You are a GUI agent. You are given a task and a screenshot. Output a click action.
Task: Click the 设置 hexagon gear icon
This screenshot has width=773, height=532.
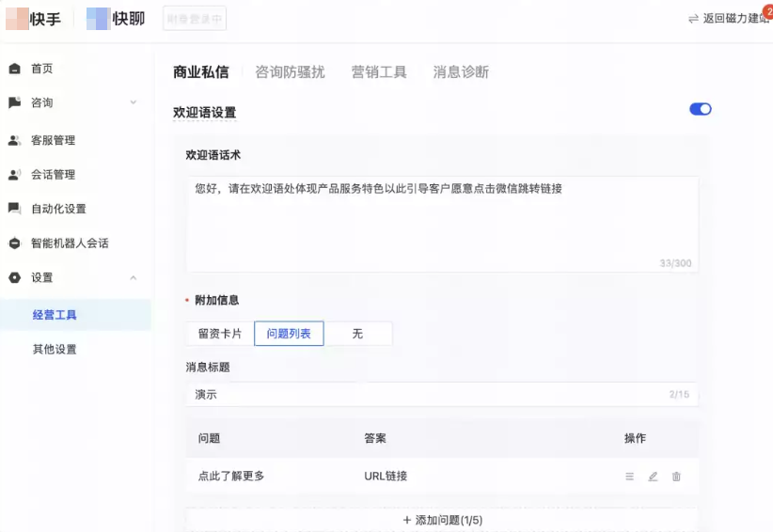coord(15,277)
